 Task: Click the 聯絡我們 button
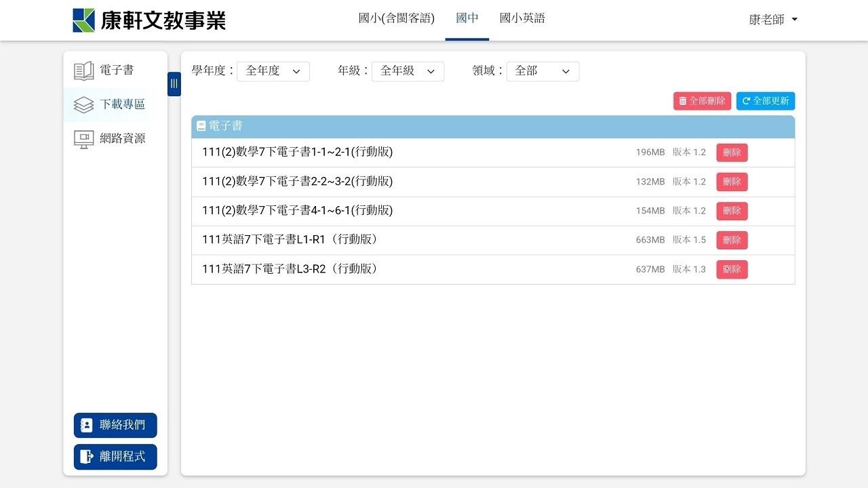click(x=115, y=425)
